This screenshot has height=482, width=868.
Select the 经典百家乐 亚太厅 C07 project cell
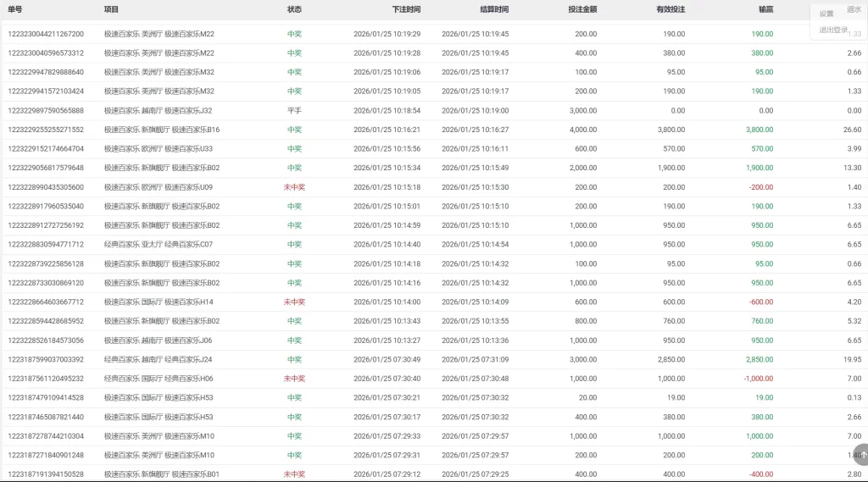[158, 245]
